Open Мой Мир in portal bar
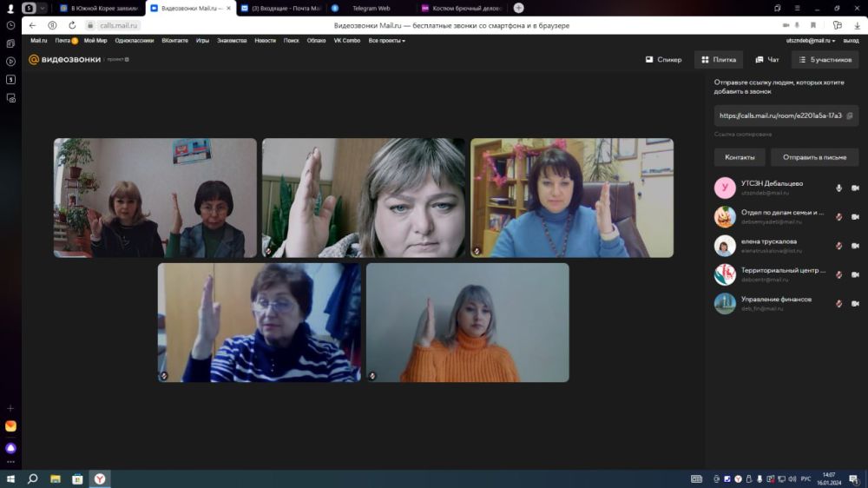 [x=95, y=41]
